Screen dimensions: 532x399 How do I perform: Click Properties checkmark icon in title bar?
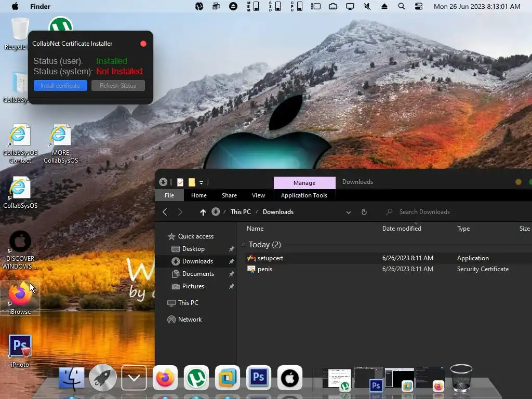[x=180, y=182]
